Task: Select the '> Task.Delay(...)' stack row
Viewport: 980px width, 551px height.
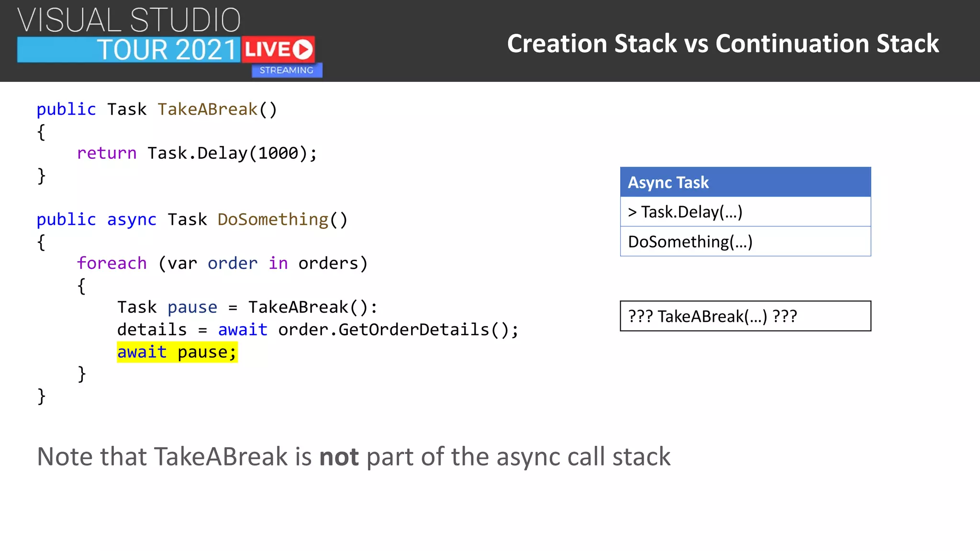Action: coord(746,212)
